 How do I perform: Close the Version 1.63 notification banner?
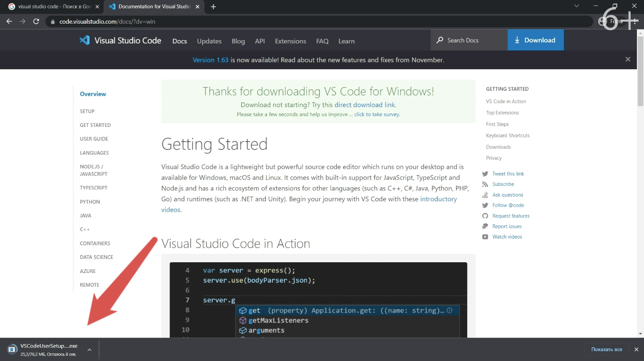pos(628,59)
